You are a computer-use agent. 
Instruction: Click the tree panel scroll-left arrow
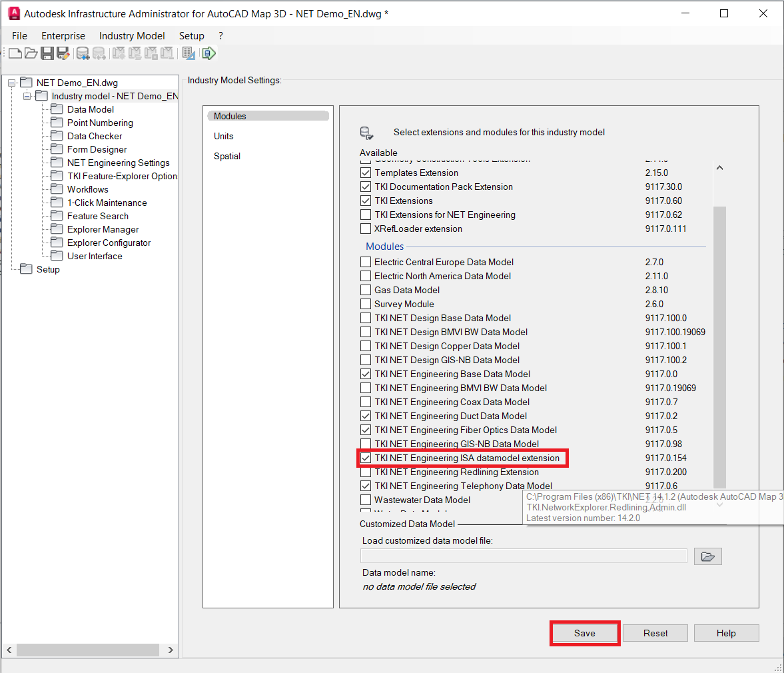click(x=9, y=650)
